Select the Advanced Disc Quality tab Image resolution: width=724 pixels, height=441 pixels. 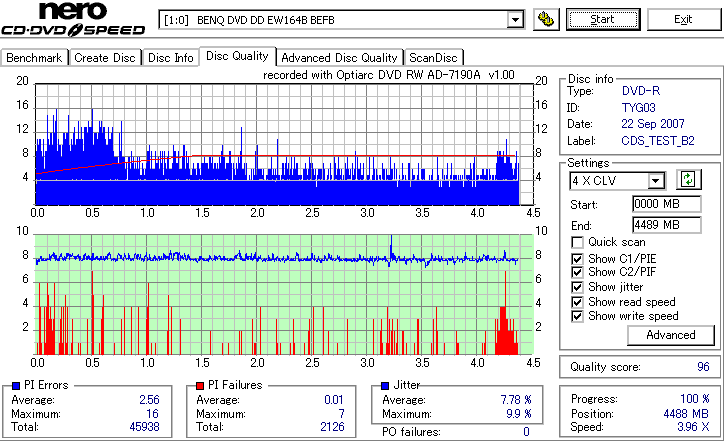pos(339,58)
